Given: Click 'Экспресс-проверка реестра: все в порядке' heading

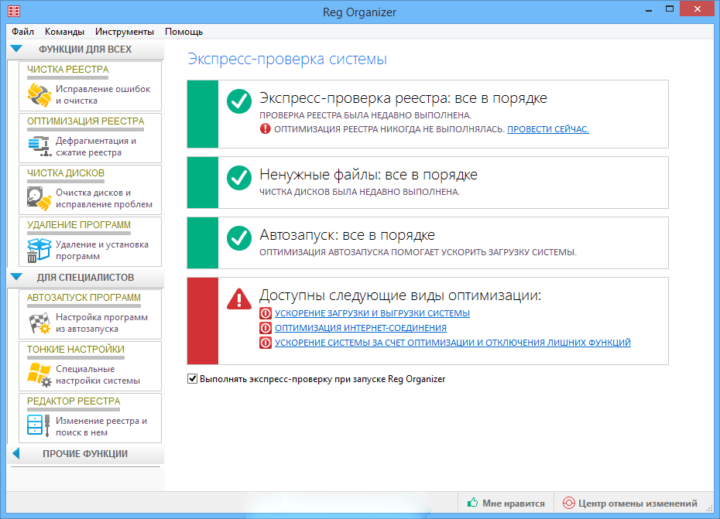Looking at the screenshot, I should tap(403, 98).
